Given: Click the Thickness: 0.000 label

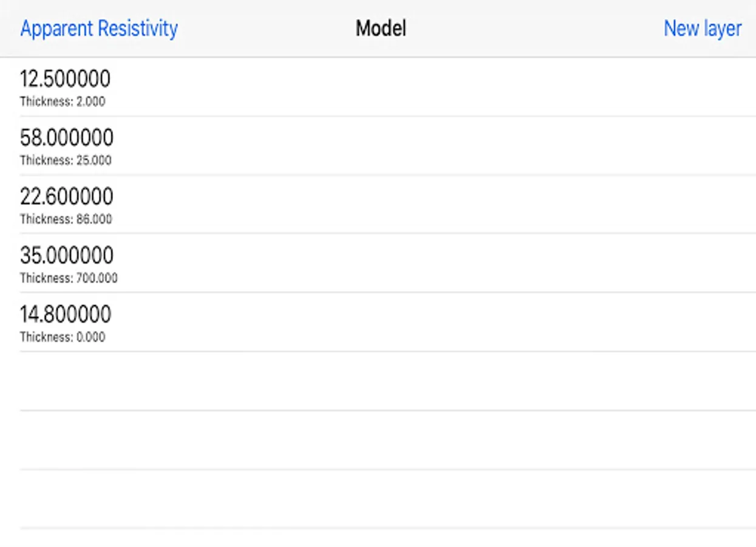Looking at the screenshot, I should [x=63, y=337].
